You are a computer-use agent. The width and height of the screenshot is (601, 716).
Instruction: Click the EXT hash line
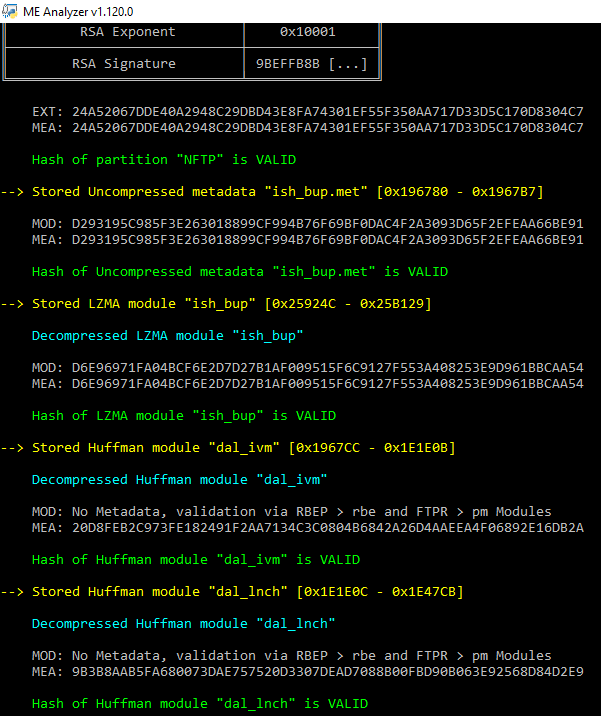coord(308,111)
